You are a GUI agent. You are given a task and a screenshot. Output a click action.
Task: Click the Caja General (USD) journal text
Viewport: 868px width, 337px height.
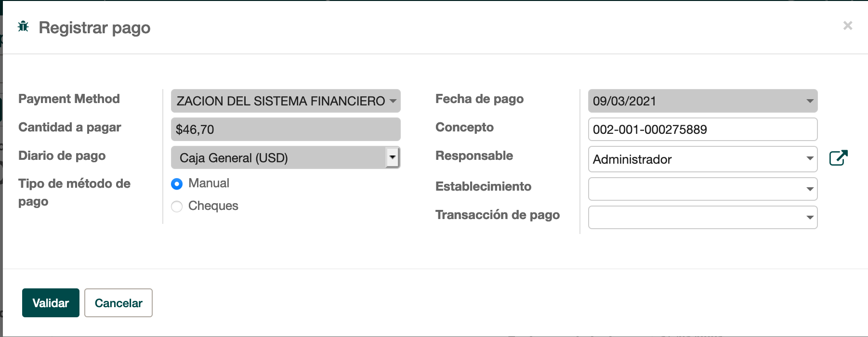[x=234, y=158]
